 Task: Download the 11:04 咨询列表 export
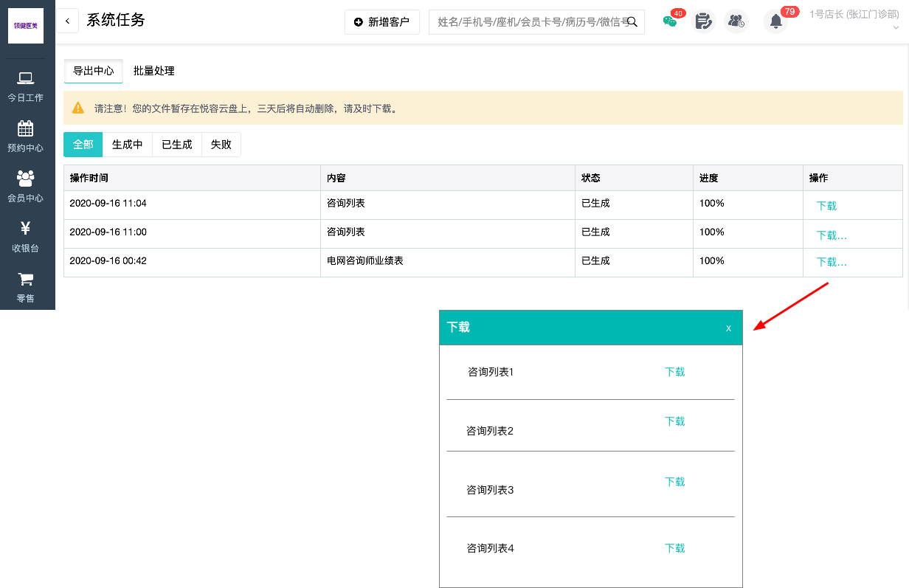(x=826, y=206)
